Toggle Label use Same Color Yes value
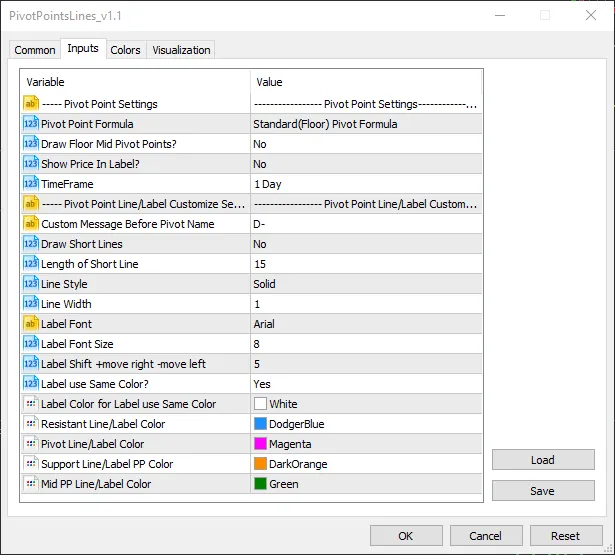615x555 pixels. (x=365, y=384)
